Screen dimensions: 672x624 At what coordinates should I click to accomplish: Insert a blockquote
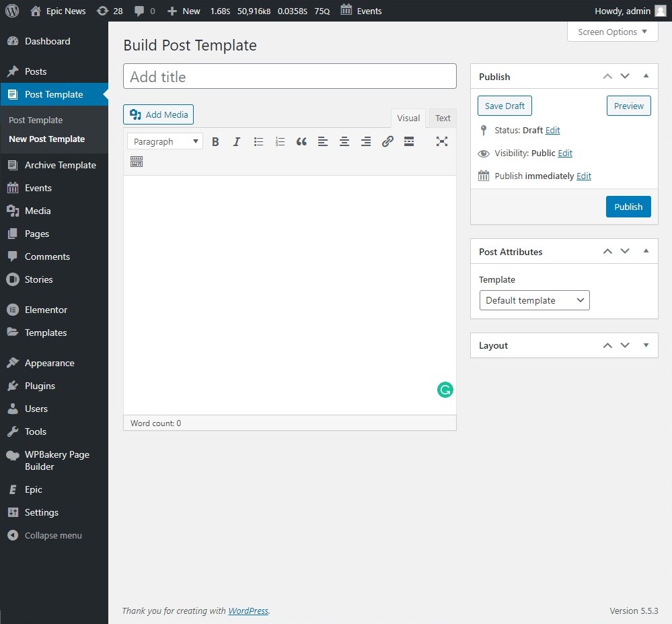tap(301, 141)
